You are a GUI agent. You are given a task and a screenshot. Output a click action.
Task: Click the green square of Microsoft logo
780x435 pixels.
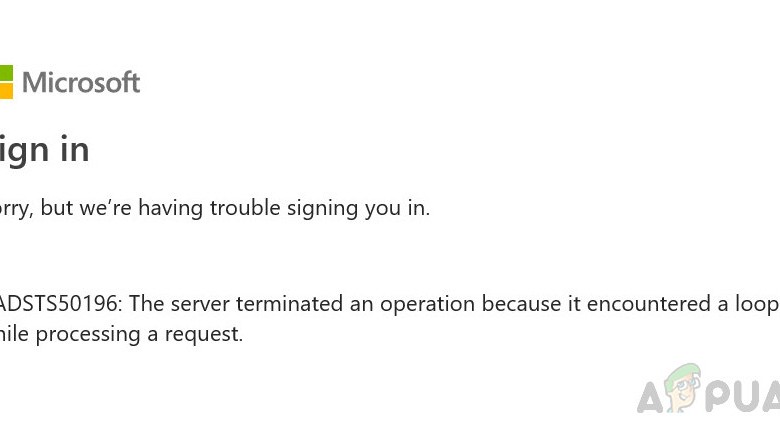coord(6,72)
